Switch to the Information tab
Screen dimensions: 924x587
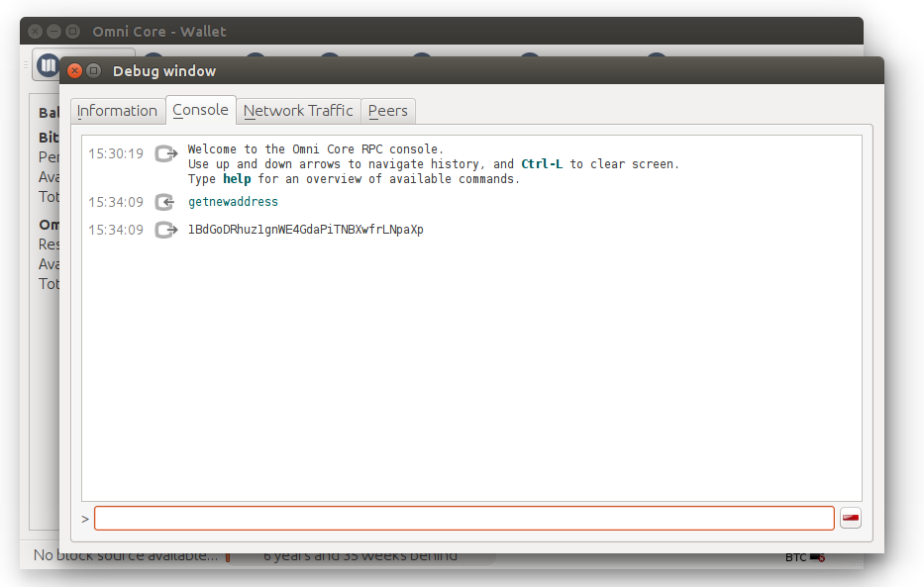[117, 111]
